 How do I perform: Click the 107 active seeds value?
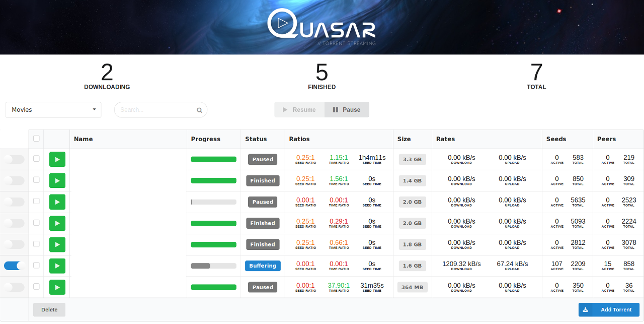[557, 264]
